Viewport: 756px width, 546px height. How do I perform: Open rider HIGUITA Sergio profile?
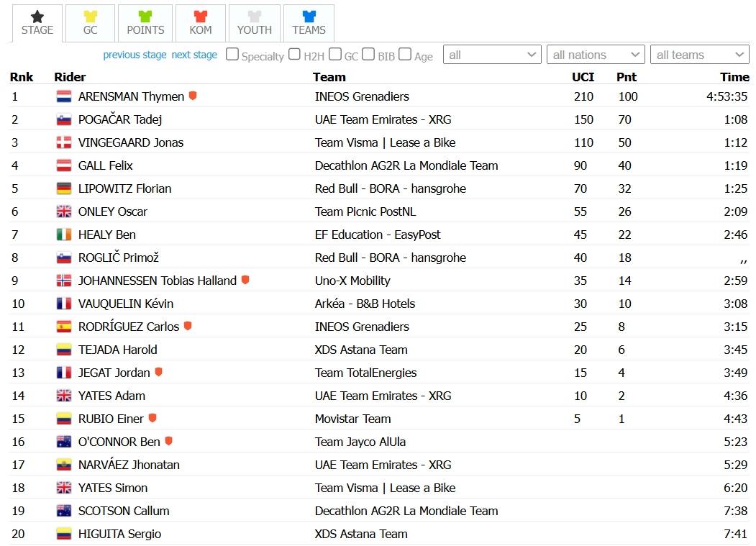tap(119, 534)
